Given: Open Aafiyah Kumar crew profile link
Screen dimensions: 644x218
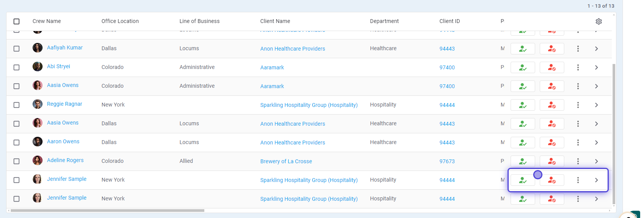Looking at the screenshot, I should pos(65,48).
